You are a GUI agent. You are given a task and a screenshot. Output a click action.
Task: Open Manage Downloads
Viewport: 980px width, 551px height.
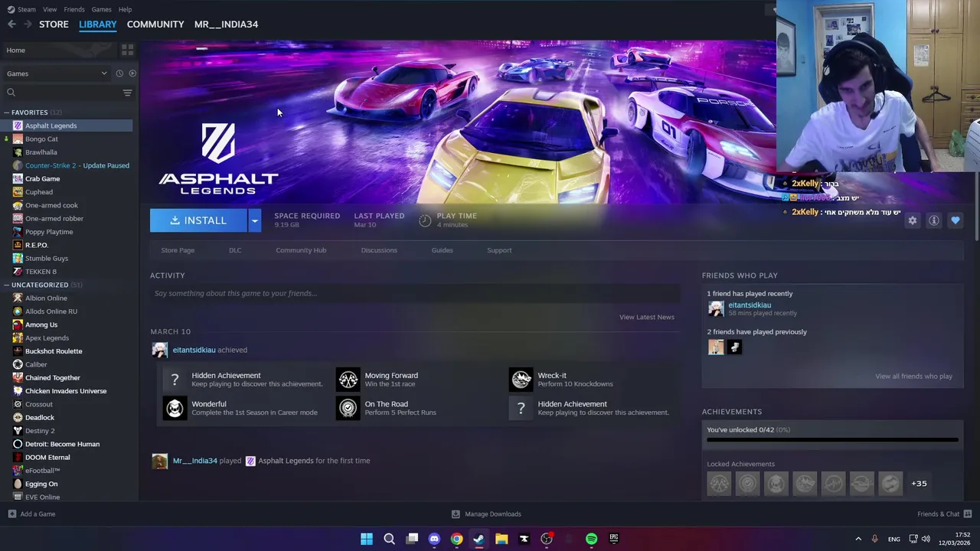486,514
